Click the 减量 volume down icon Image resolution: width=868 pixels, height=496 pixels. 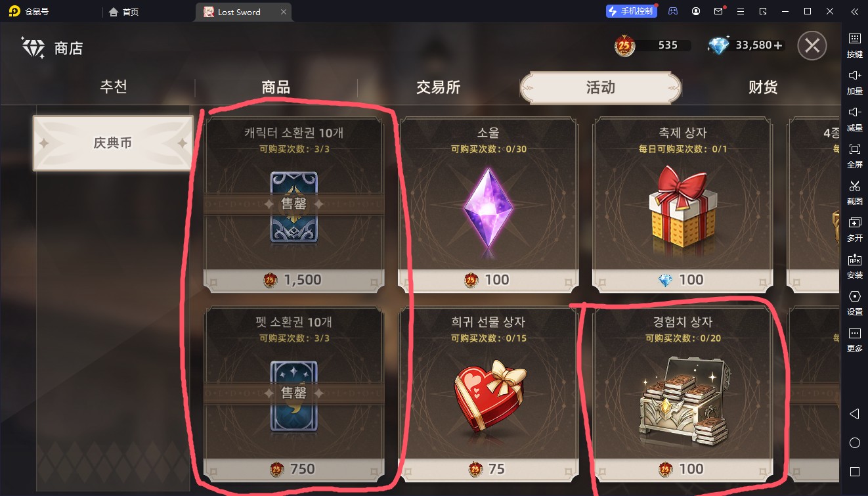pyautogui.click(x=854, y=119)
